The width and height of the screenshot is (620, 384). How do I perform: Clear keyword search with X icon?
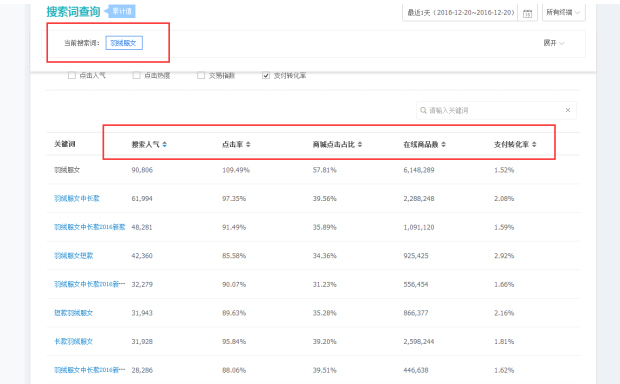(568, 110)
